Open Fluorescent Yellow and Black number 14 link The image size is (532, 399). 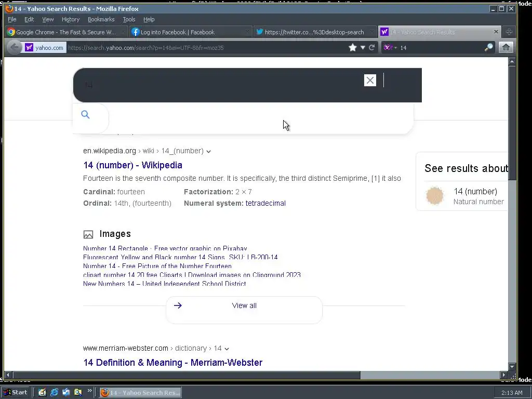(180, 257)
